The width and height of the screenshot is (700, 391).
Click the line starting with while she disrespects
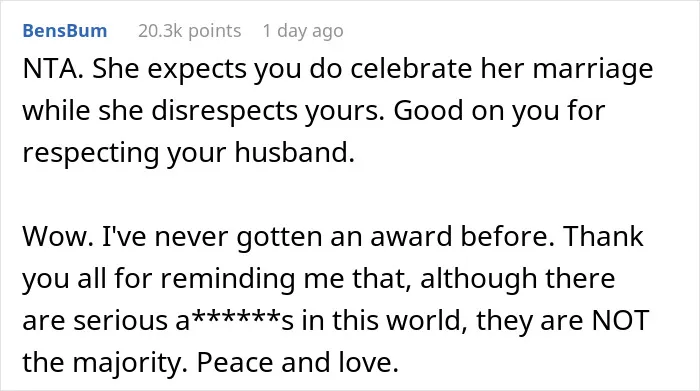[x=314, y=111]
